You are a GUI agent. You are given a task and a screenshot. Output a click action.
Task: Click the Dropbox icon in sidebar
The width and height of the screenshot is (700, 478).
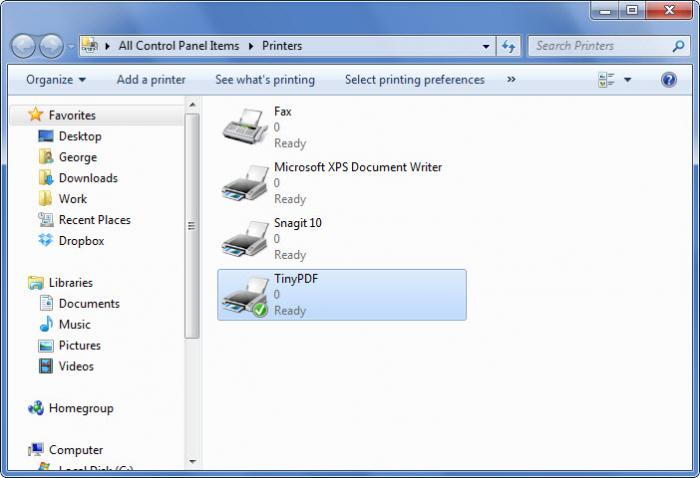click(46, 240)
